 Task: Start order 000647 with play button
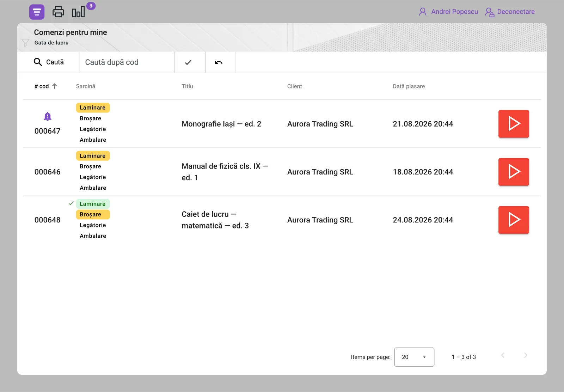514,124
